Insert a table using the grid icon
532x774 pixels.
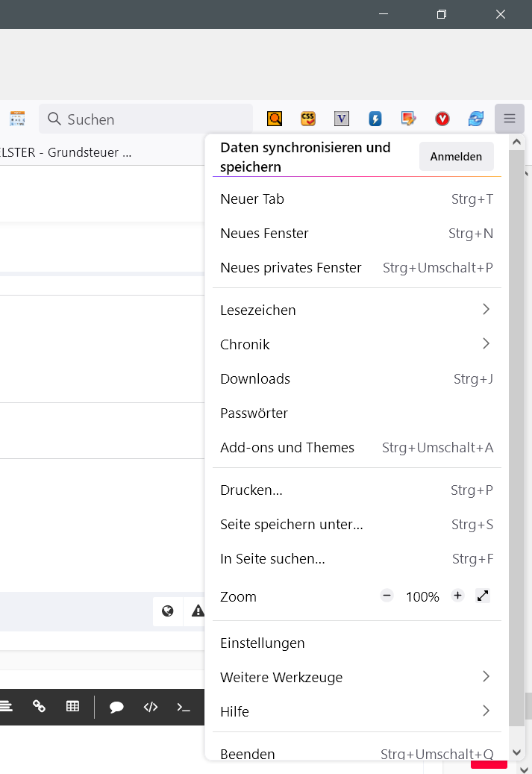click(72, 706)
